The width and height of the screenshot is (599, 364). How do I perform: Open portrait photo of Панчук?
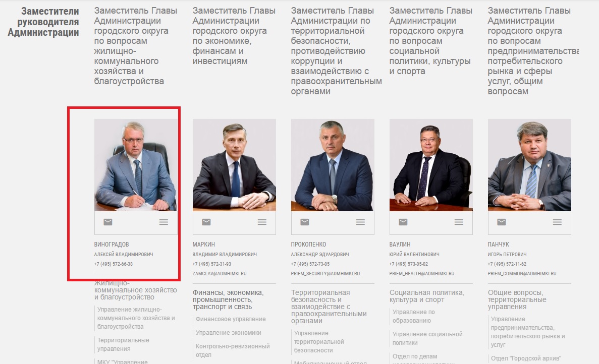point(529,165)
